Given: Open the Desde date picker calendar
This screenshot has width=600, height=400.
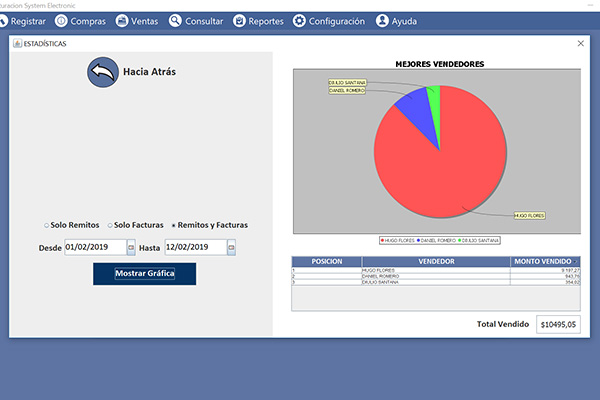Looking at the screenshot, I should click(130, 247).
